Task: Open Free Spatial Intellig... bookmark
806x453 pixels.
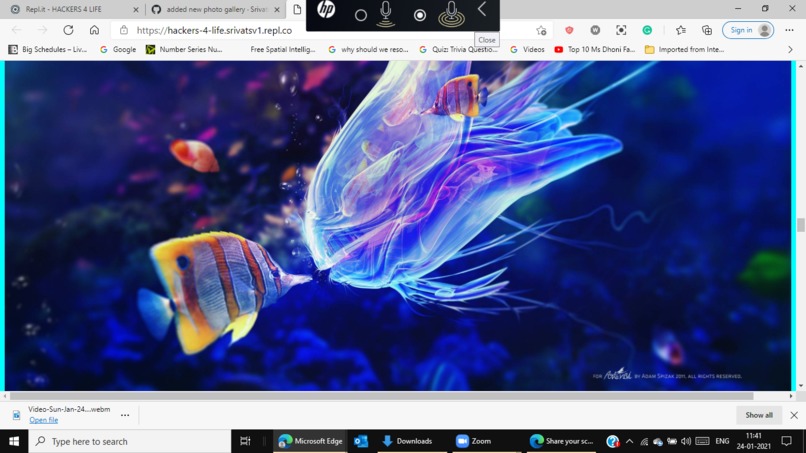Action: pyautogui.click(x=282, y=49)
